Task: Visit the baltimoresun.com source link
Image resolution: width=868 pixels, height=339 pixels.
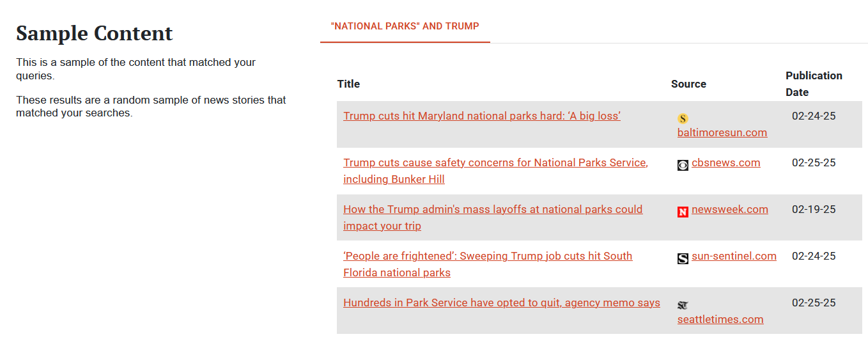Action: pos(722,132)
